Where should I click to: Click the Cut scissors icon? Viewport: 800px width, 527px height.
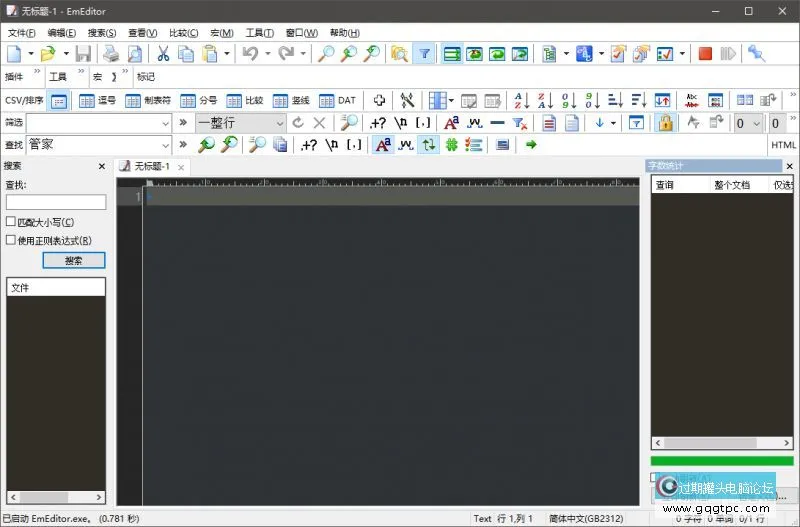coord(162,54)
